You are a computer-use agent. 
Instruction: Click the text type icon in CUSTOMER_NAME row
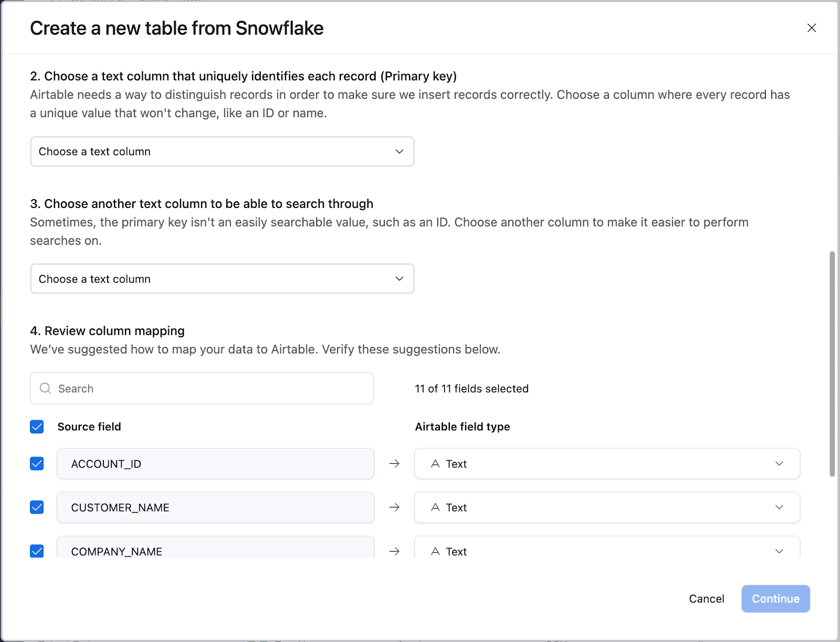click(x=435, y=507)
